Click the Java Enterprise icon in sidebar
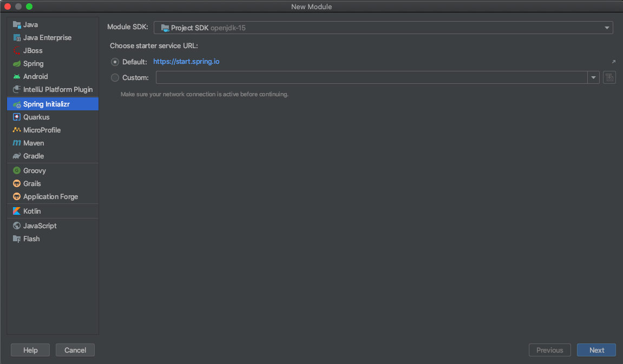 [17, 38]
